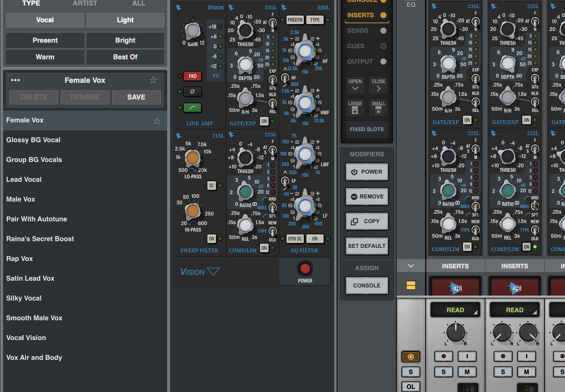Image resolution: width=565 pixels, height=392 pixels.
Task: Toggle the SC button on Sweep Filter
Action: point(211,185)
